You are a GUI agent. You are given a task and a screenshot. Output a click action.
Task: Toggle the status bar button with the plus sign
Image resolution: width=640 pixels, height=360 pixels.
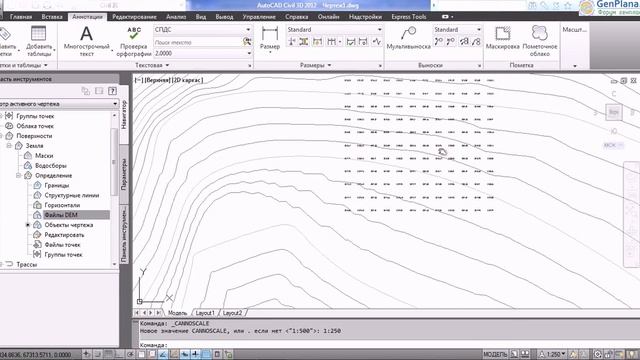(x=196, y=354)
